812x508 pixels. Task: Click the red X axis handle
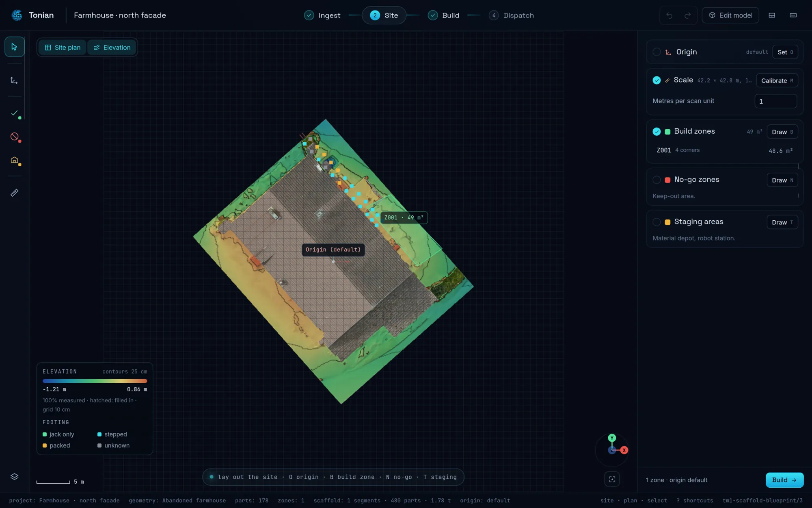click(x=624, y=450)
